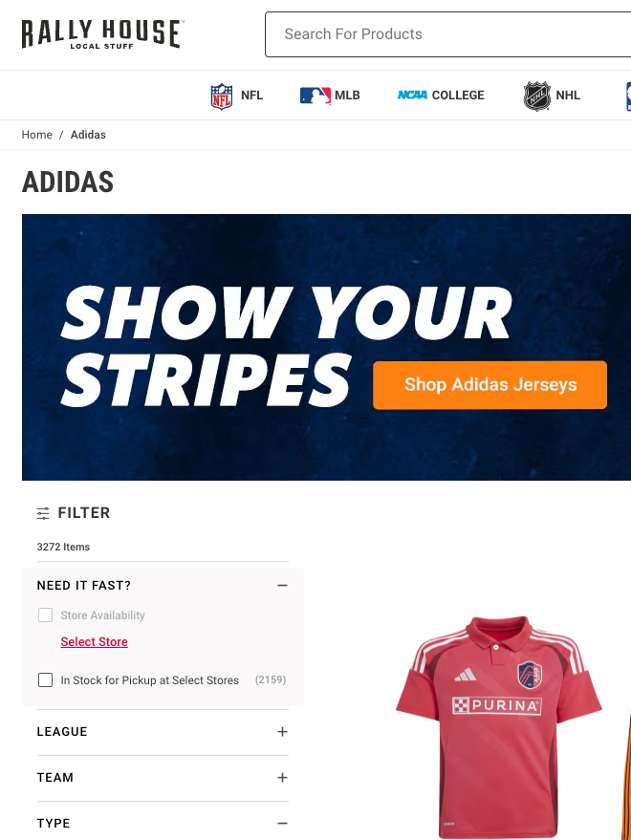The image size is (631, 840).
Task: Click the Rally House logo
Action: [101, 33]
